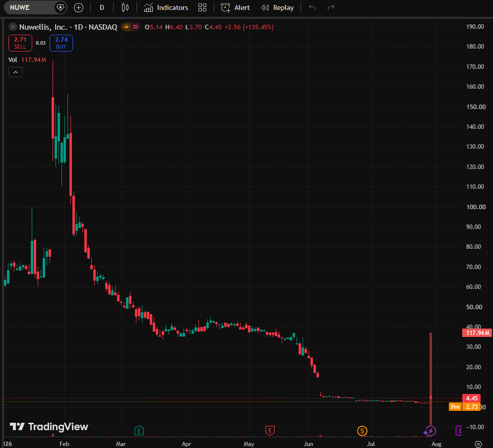Click the TradingView logo

click(49, 427)
